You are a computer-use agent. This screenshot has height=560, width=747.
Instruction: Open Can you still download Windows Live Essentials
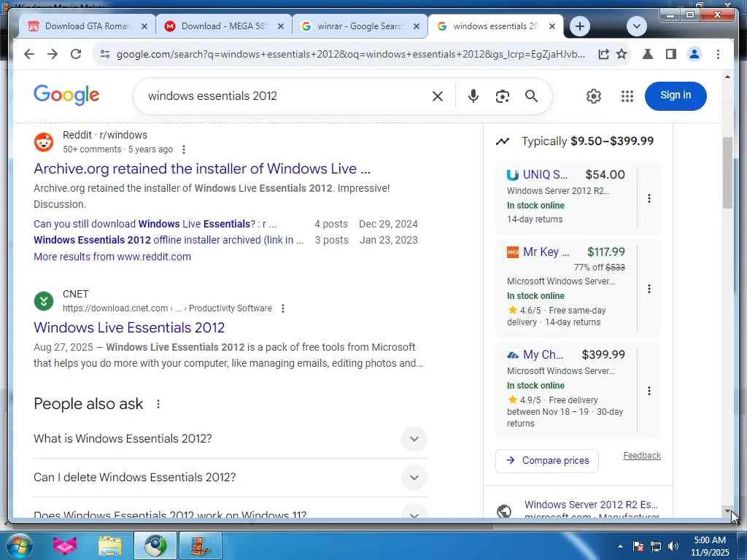point(155,224)
